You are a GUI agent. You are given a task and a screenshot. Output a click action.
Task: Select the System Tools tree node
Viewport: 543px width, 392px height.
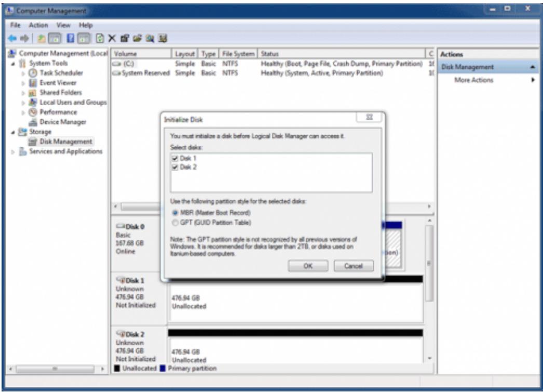(x=48, y=63)
